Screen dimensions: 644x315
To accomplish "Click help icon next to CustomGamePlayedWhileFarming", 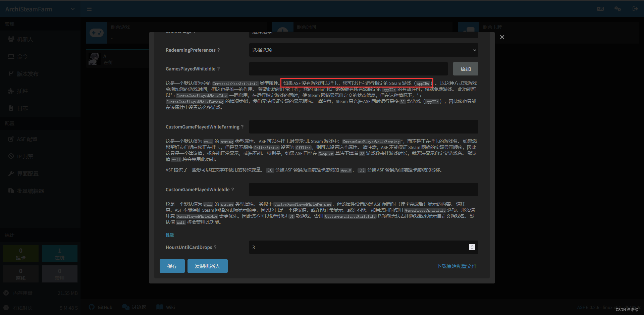I will click(243, 127).
